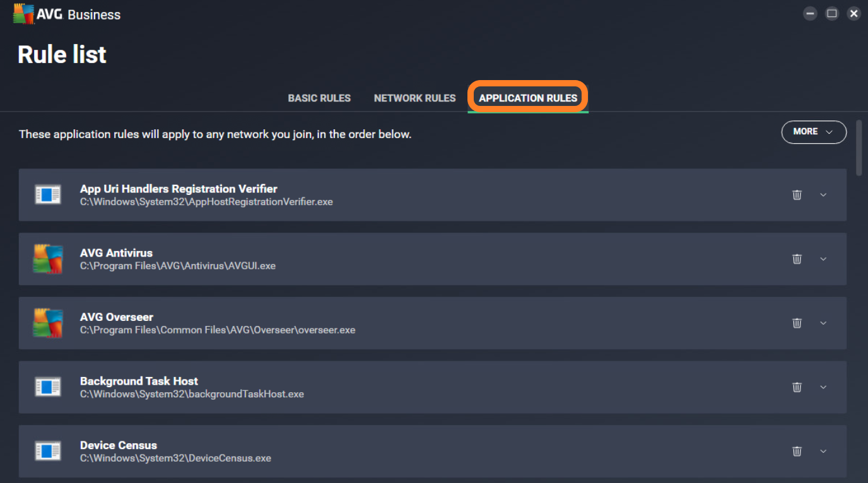Click the backgroundTaskHost.exe file path
This screenshot has height=483, width=868.
tap(192, 394)
